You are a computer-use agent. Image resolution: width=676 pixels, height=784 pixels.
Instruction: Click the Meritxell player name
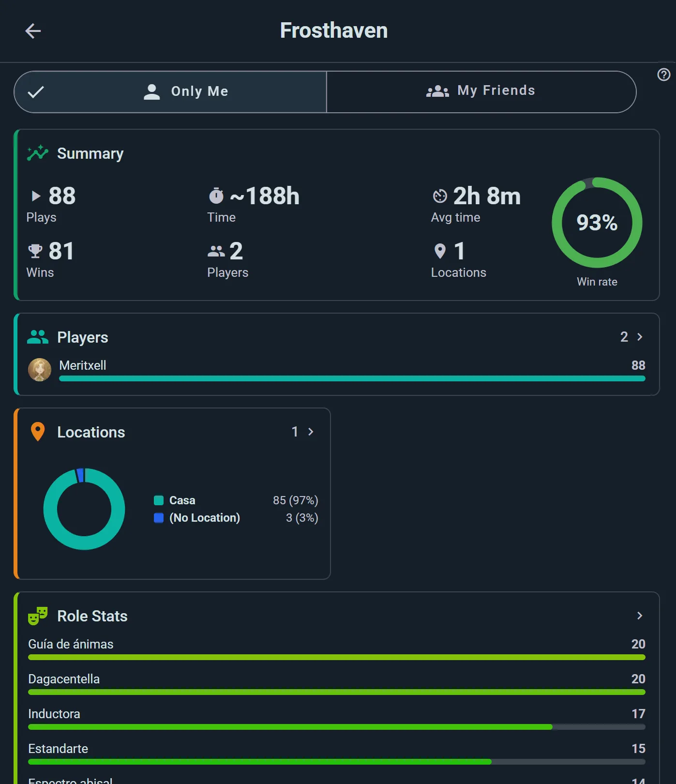(x=83, y=365)
